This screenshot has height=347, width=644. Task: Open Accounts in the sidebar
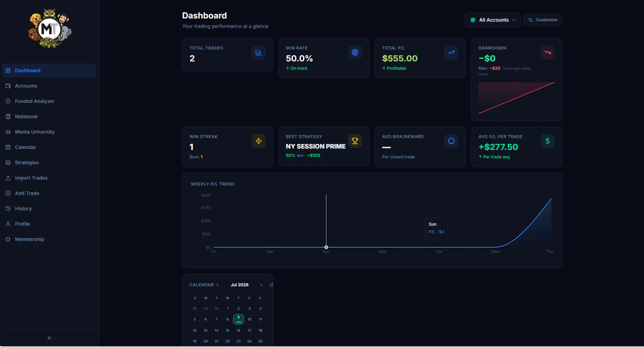(49, 86)
